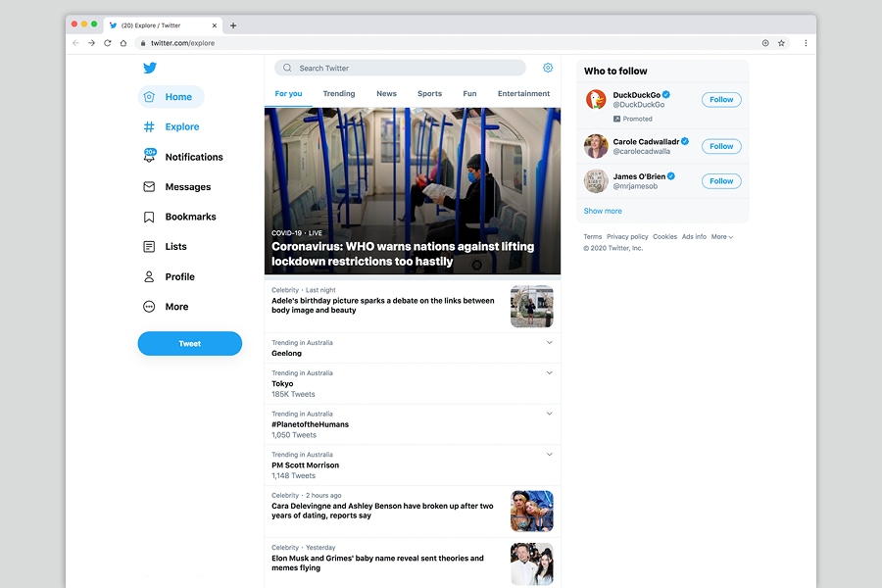882x588 pixels.
Task: Follow Carole Cadwalladr
Action: [721, 146]
